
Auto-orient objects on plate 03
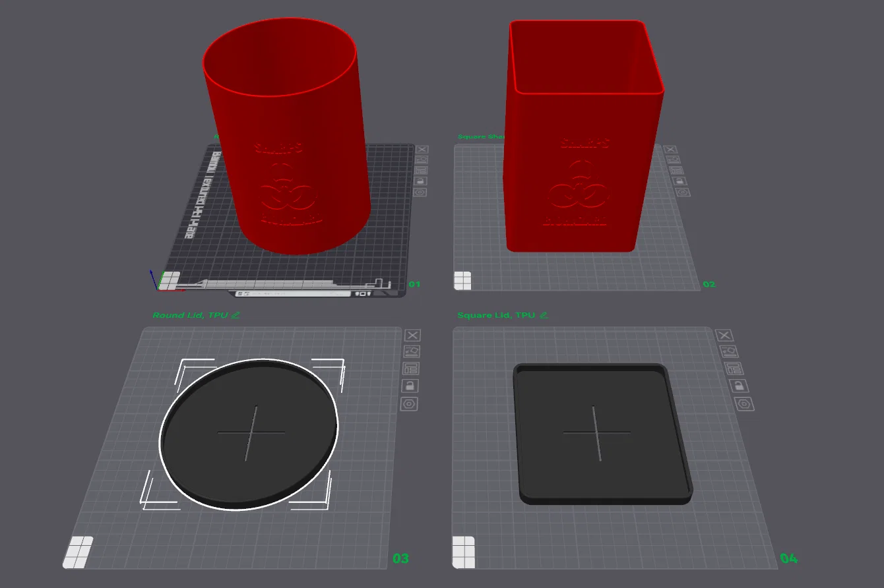click(412, 352)
